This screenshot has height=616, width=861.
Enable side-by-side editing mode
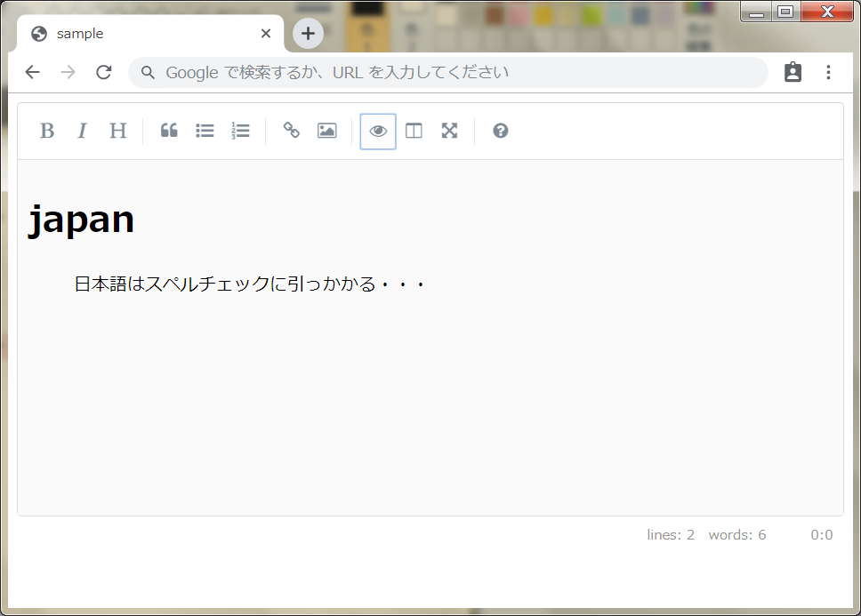413,131
